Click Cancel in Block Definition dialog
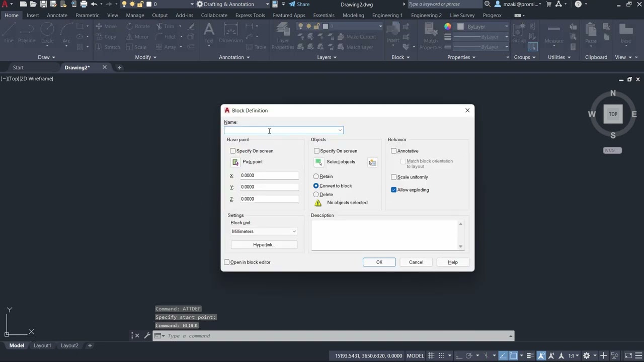 coord(416,262)
